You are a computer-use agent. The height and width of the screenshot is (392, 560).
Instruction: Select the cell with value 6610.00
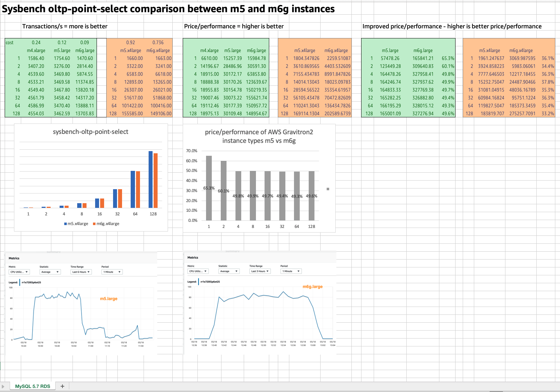[209, 58]
